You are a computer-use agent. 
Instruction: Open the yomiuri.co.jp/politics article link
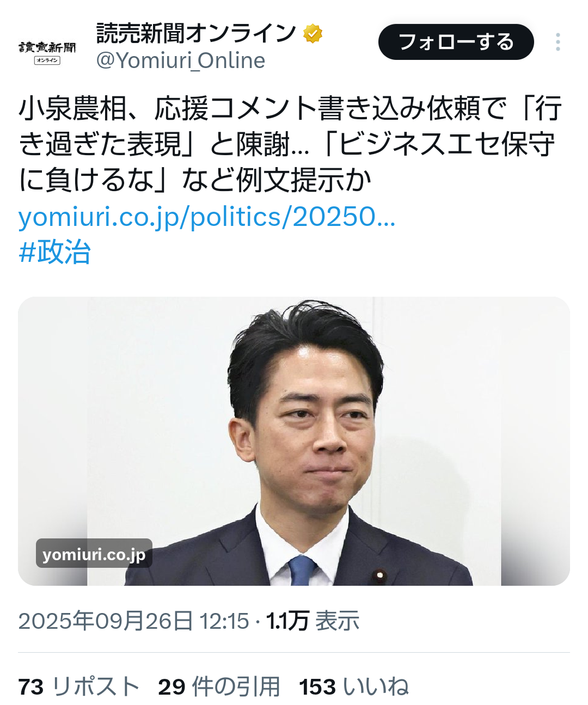pyautogui.click(x=207, y=217)
